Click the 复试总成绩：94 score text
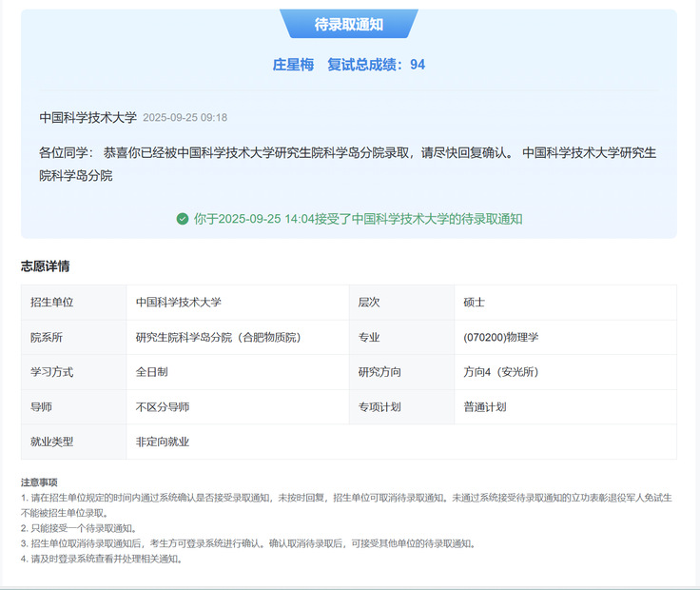The height and width of the screenshot is (590, 700). 376,65
